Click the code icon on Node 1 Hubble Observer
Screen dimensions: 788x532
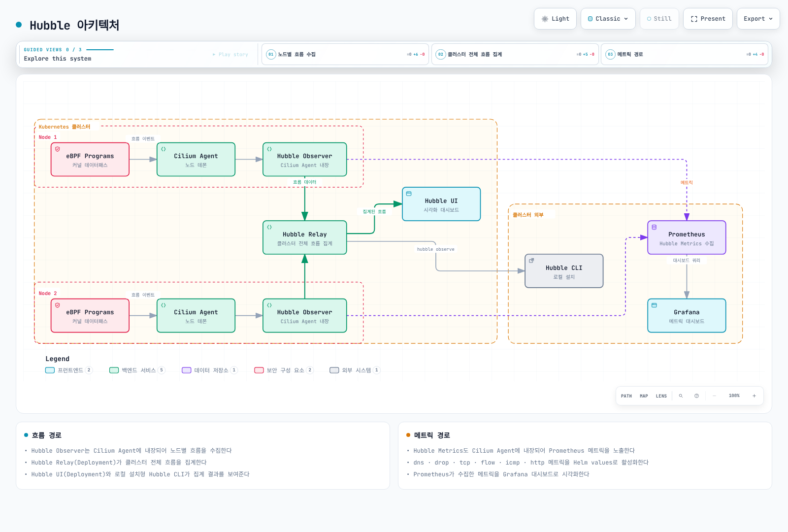pos(269,149)
